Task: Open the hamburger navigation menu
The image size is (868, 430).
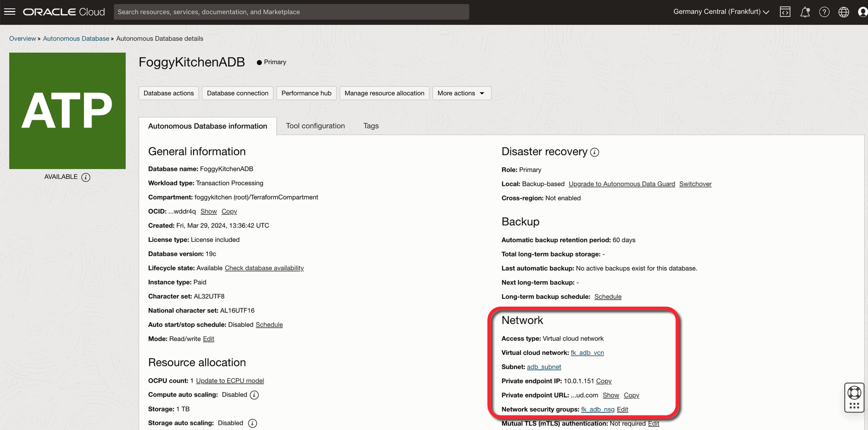Action: click(9, 12)
